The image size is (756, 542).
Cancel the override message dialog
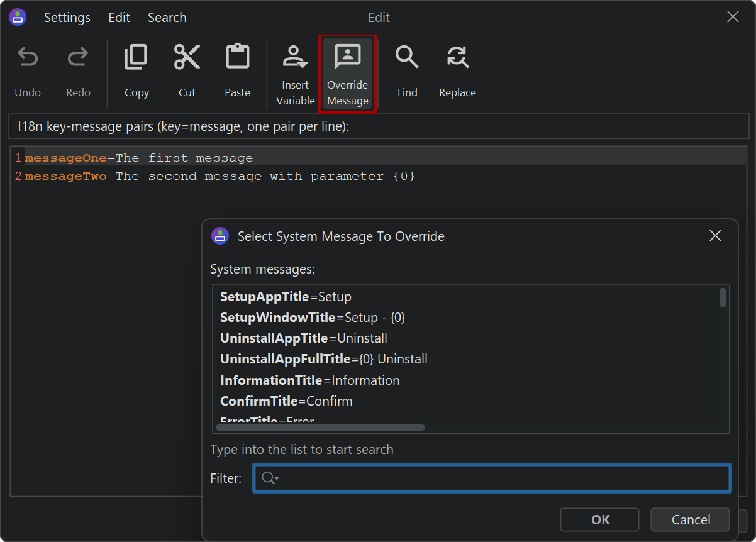690,519
